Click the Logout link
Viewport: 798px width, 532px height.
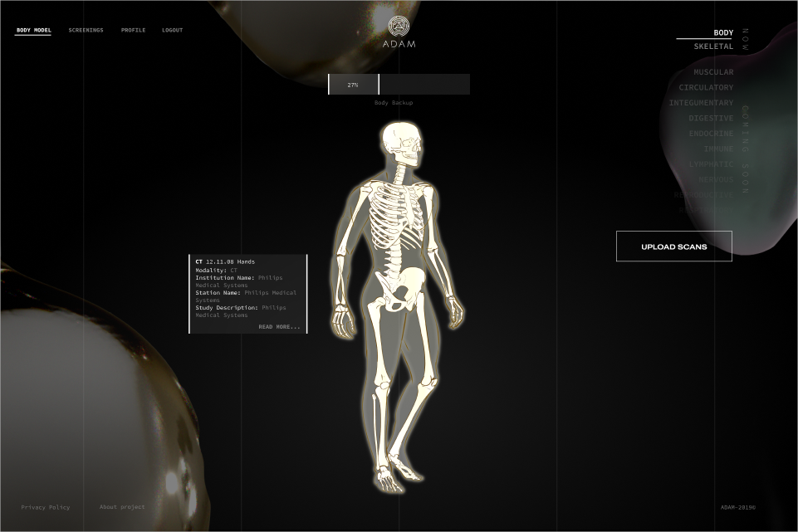pos(172,31)
